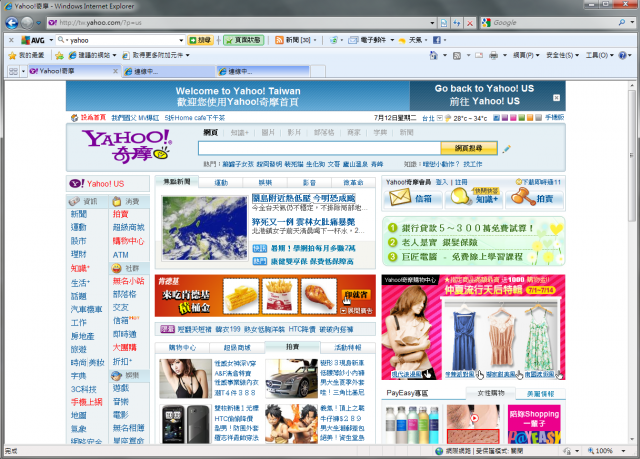Click the AVG toolbar logo
The image size is (640, 459).
(33, 40)
